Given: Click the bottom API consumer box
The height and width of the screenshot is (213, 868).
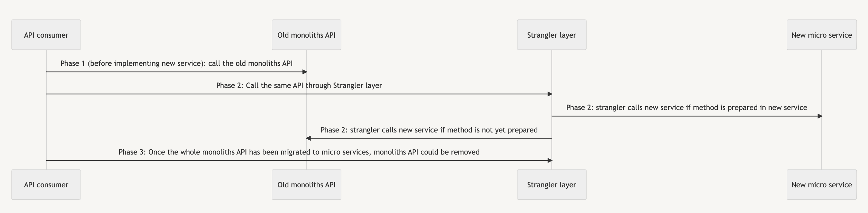Looking at the screenshot, I should click(46, 185).
